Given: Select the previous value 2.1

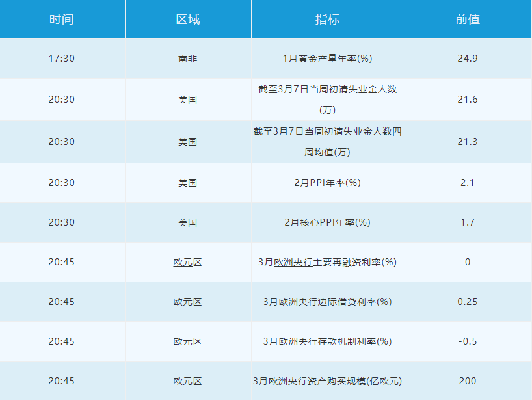Looking at the screenshot, I should [468, 183].
